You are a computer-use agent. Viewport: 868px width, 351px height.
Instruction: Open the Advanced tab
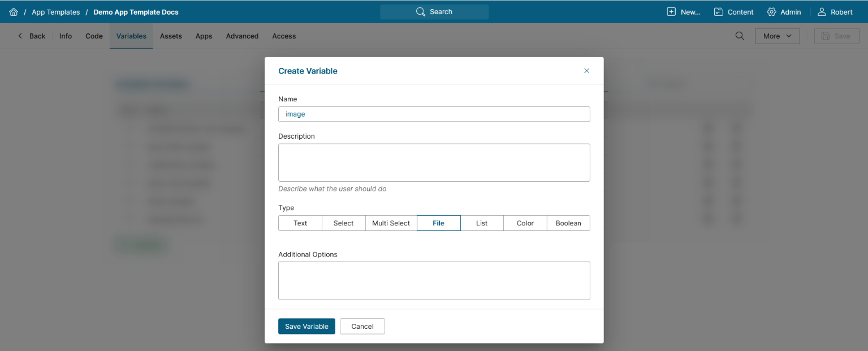tap(242, 36)
